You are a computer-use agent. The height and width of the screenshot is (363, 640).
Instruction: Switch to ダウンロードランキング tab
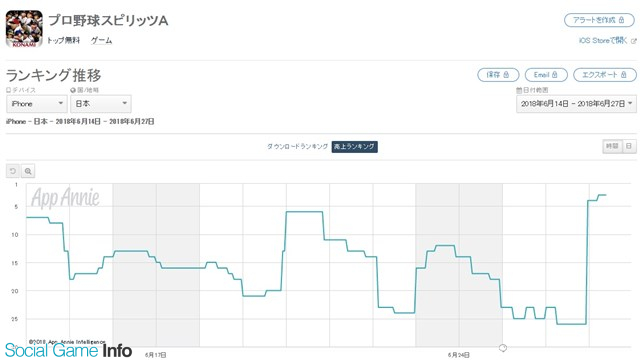[298, 147]
